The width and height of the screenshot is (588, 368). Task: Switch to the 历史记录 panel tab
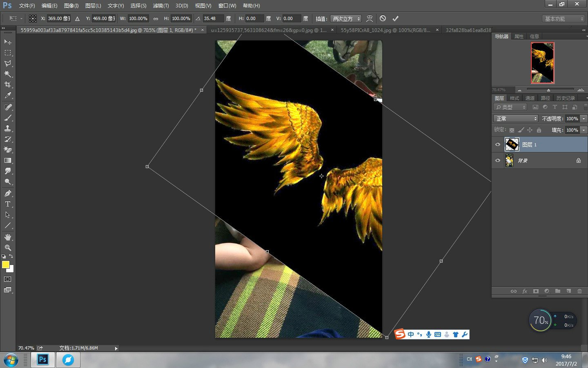coord(566,98)
